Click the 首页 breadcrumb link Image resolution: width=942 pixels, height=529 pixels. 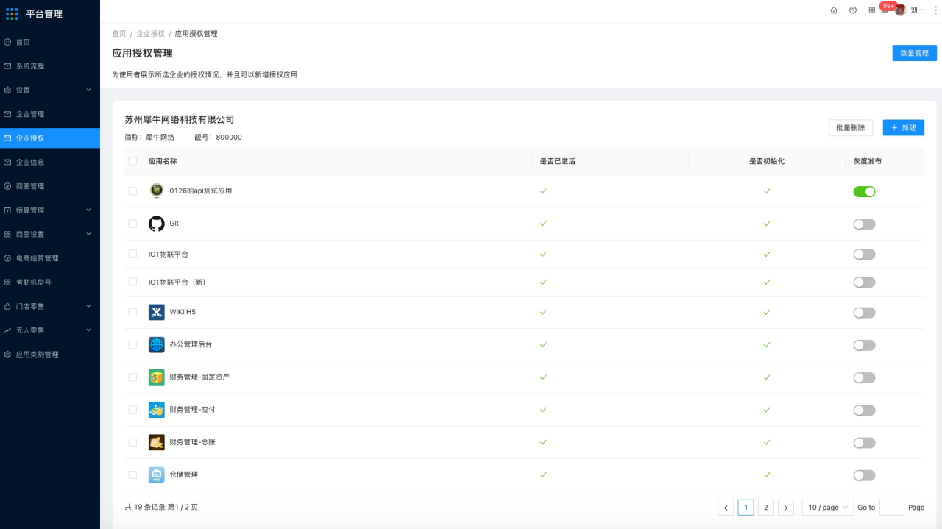pos(119,34)
